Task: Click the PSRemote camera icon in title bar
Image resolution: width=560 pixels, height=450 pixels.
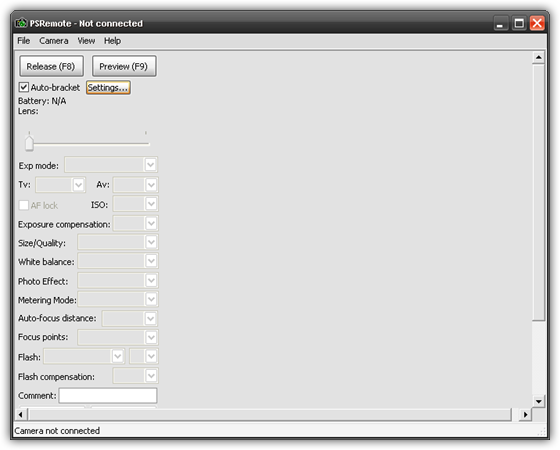Action: 21,23
